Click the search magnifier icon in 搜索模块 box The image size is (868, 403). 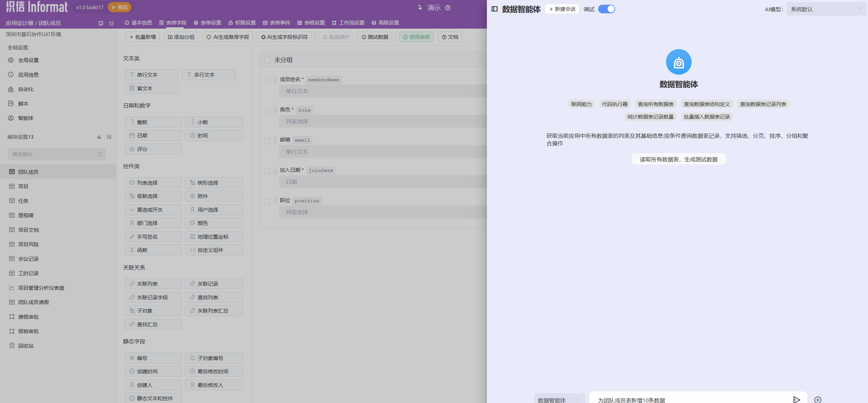(100, 154)
